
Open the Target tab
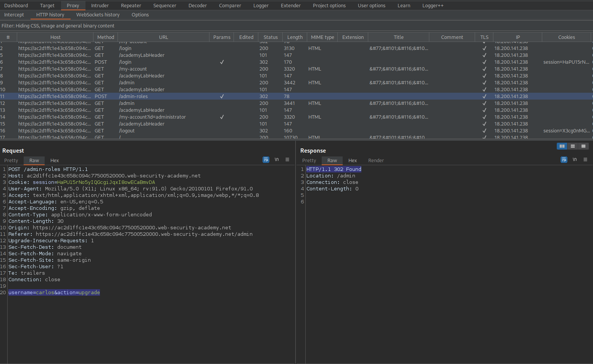click(x=47, y=5)
